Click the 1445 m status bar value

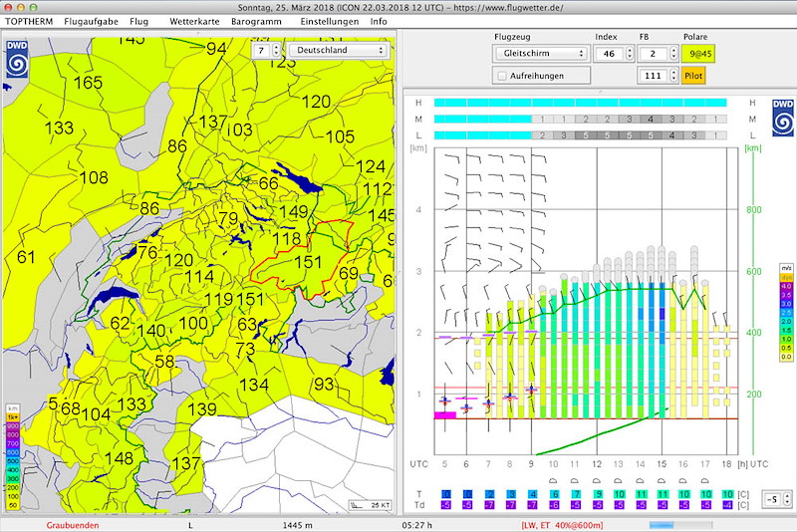click(297, 525)
